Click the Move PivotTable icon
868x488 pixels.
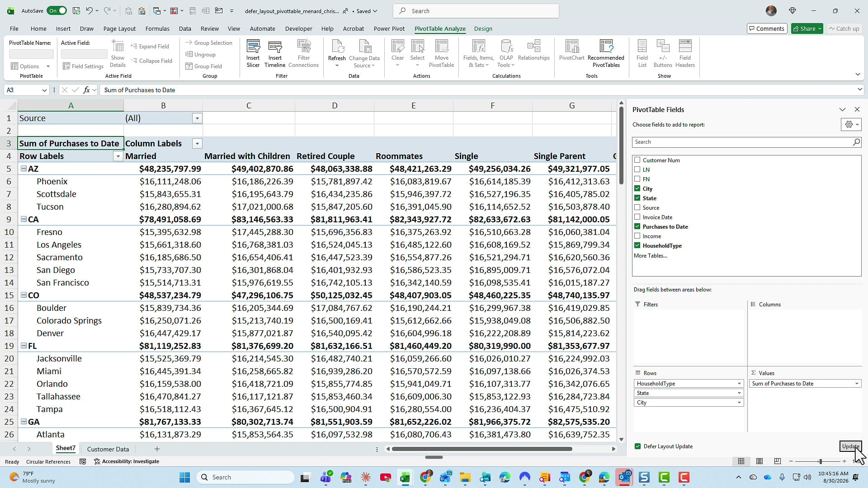(441, 53)
